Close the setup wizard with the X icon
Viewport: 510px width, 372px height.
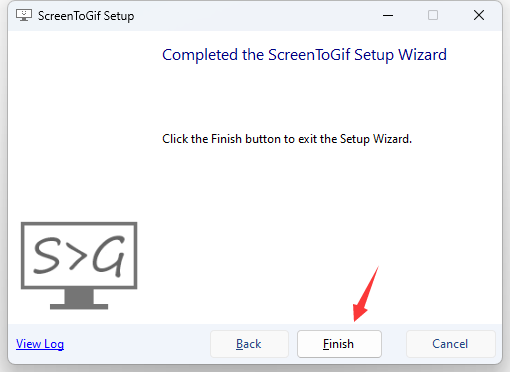click(x=479, y=15)
